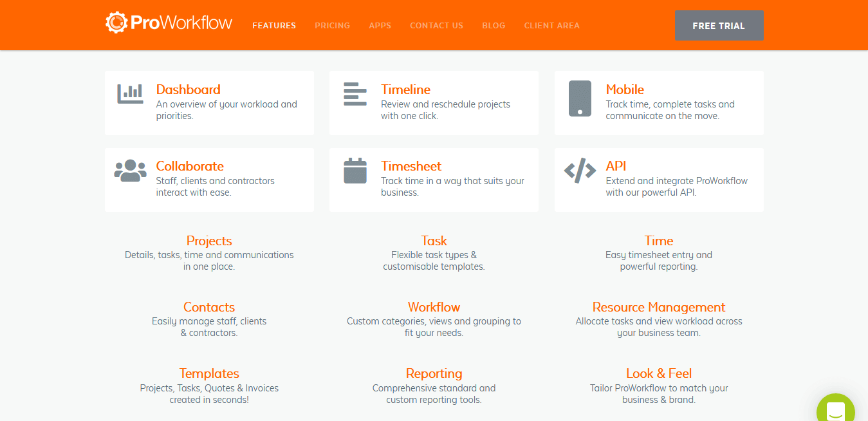868x421 pixels.
Task: Open the Mobile feature heading
Action: point(624,89)
